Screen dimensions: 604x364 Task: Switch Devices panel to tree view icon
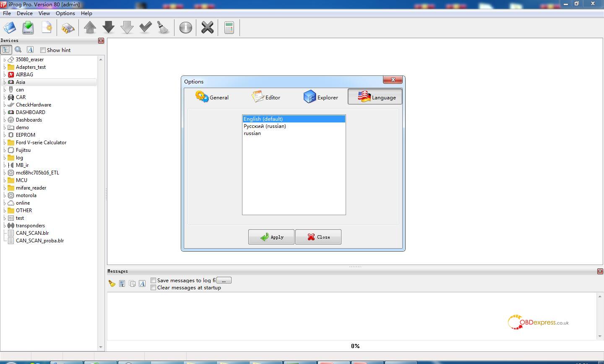(6, 49)
